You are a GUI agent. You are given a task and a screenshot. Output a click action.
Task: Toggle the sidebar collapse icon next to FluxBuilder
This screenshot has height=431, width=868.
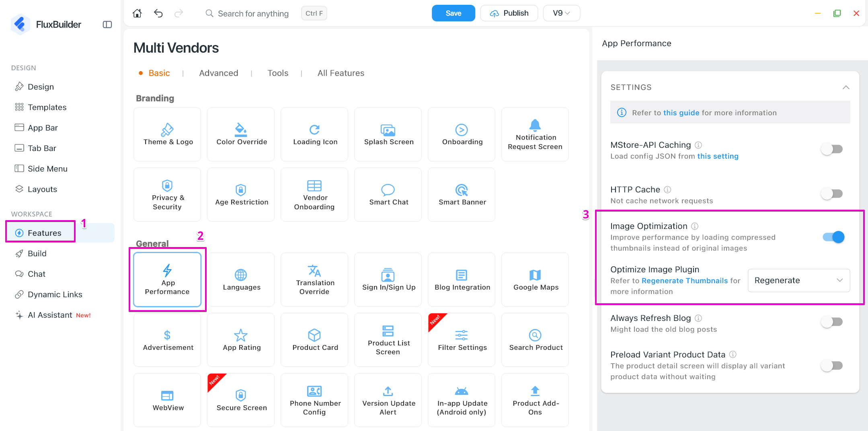pyautogui.click(x=107, y=25)
